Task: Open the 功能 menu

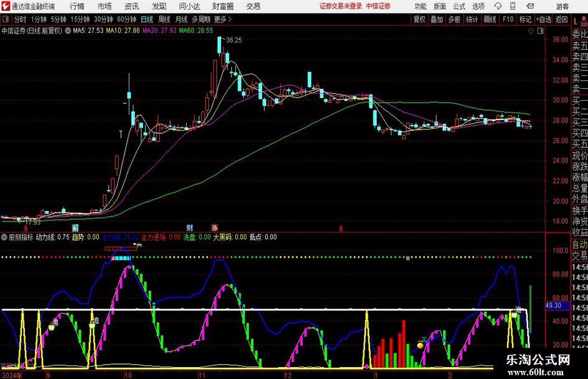Action: pyautogui.click(x=421, y=6)
